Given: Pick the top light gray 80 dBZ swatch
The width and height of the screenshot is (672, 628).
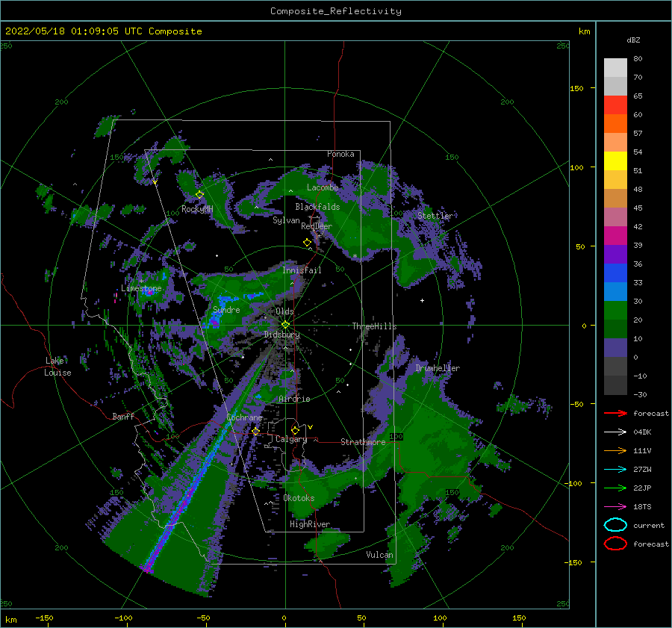Looking at the screenshot, I should click(615, 68).
